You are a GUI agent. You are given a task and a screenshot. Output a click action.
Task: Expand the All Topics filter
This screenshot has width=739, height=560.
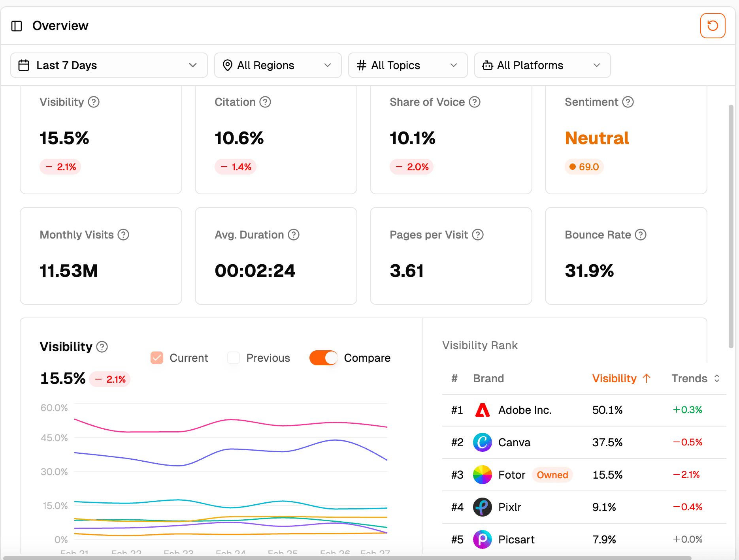pyautogui.click(x=408, y=65)
